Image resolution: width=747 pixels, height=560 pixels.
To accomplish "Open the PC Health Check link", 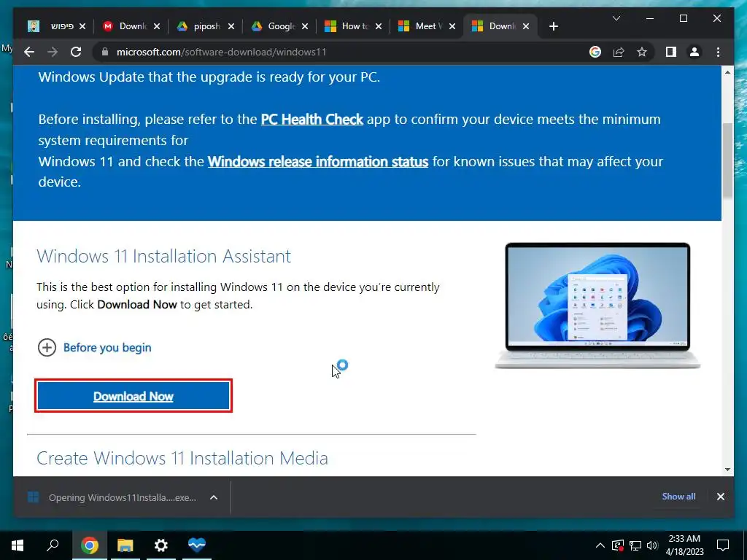I will pos(312,119).
